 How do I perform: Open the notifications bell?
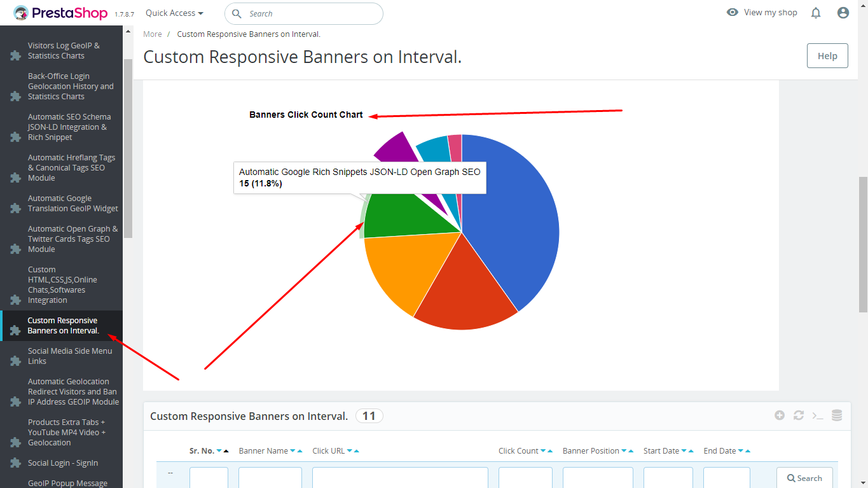tap(816, 13)
